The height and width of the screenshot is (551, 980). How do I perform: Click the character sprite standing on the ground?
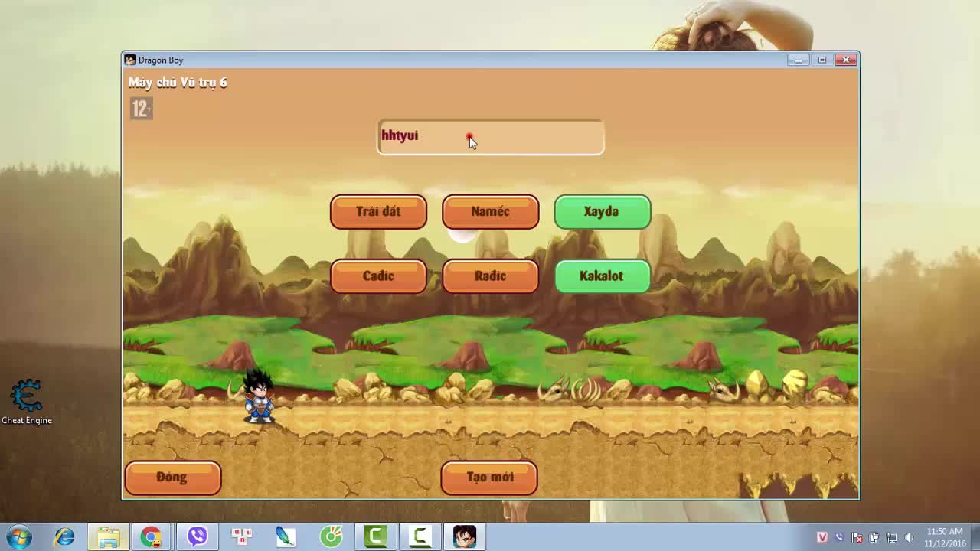tap(259, 396)
